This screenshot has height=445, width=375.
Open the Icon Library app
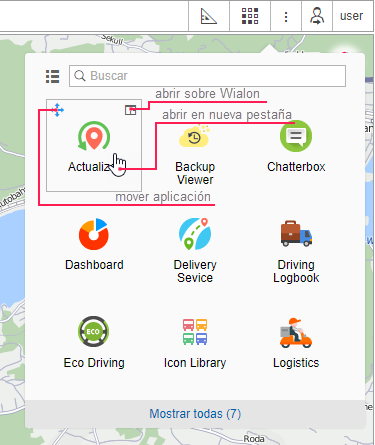point(195,332)
